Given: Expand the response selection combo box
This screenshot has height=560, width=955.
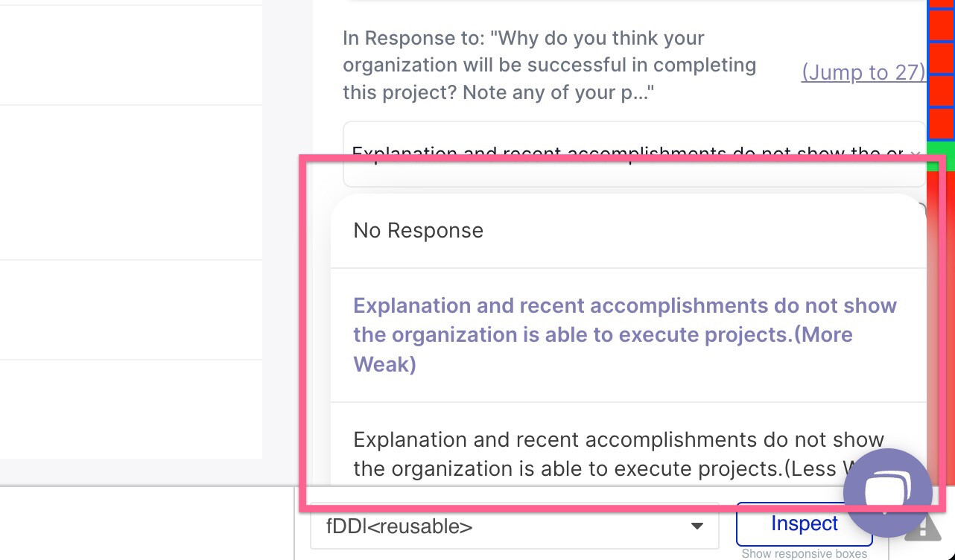Looking at the screenshot, I should [x=633, y=154].
